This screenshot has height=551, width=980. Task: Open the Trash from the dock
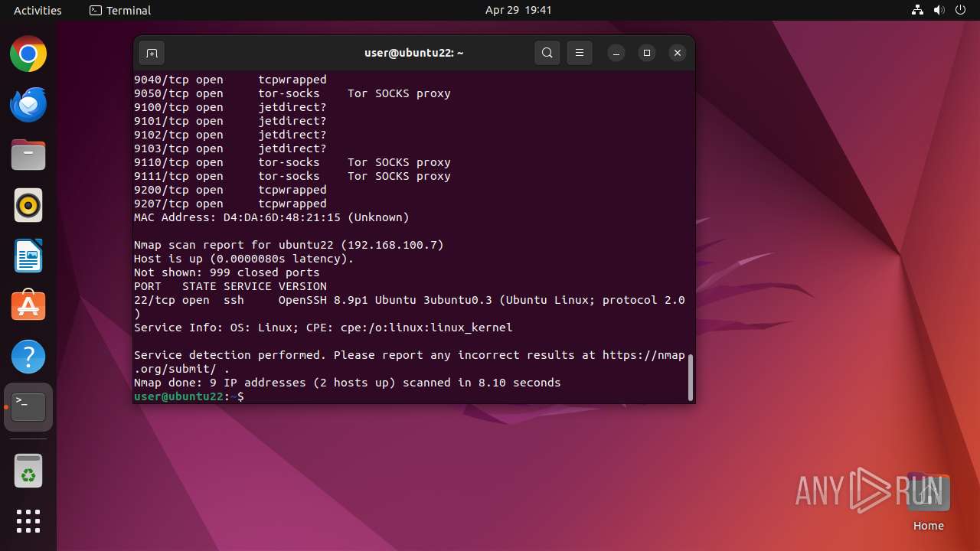[28, 471]
